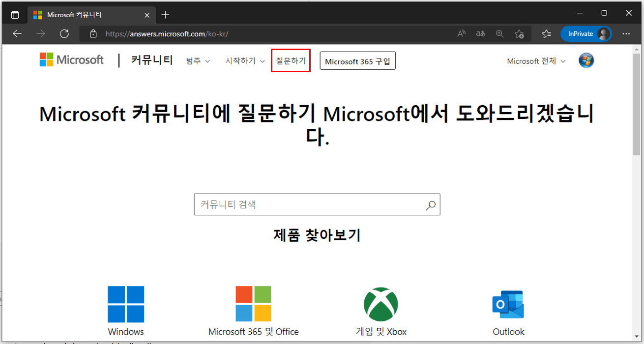Open the 커뮤니티 home link
This screenshot has width=644, height=344.
152,60
